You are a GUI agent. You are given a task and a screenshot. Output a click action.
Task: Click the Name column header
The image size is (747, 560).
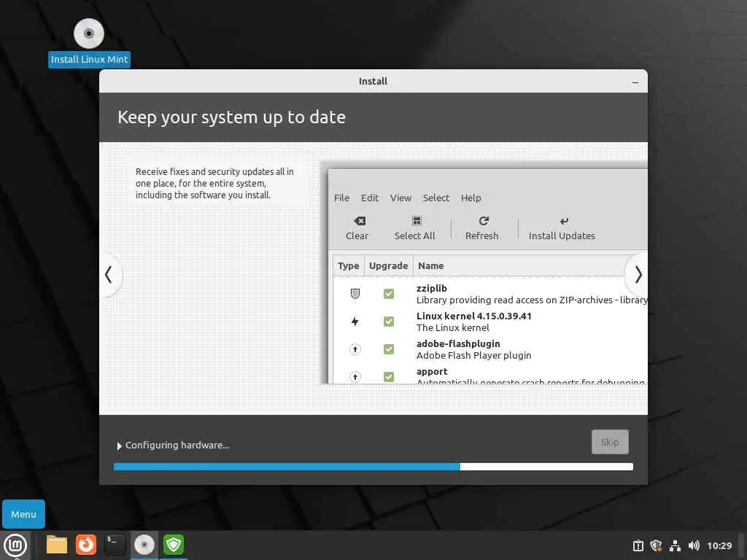click(430, 265)
